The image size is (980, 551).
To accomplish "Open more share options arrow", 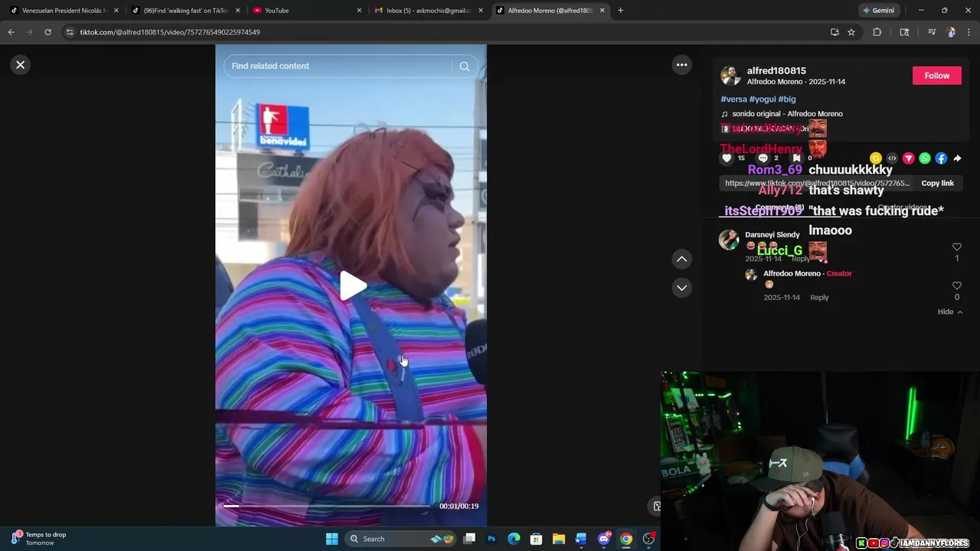I will tap(957, 158).
